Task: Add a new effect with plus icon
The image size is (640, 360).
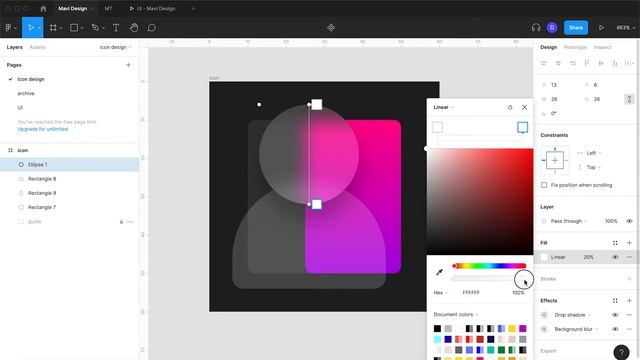Action: point(629,301)
